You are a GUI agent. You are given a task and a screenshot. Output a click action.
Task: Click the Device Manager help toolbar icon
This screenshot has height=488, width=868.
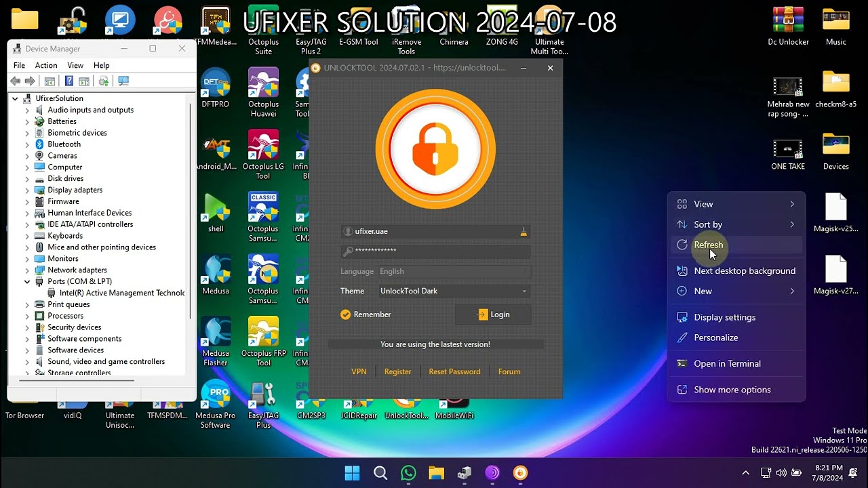[x=68, y=81]
